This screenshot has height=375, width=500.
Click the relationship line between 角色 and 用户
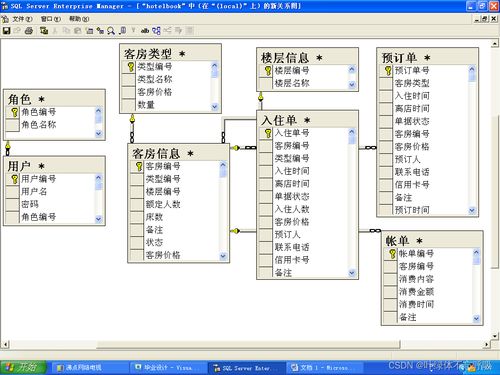(x=8, y=148)
